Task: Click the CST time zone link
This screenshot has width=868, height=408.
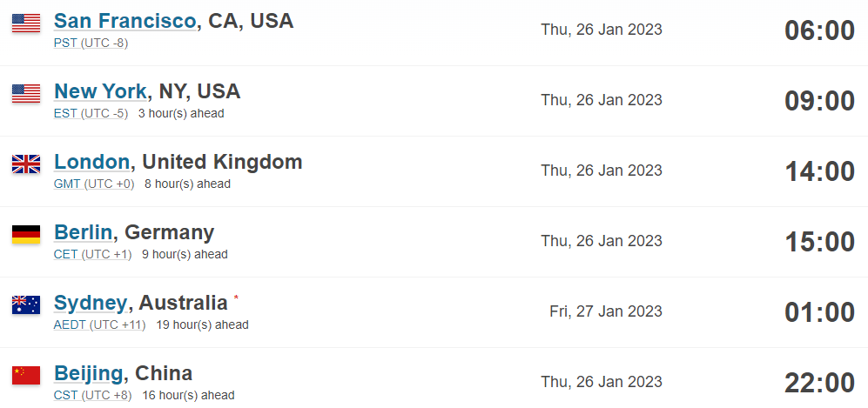Action: [x=66, y=396]
